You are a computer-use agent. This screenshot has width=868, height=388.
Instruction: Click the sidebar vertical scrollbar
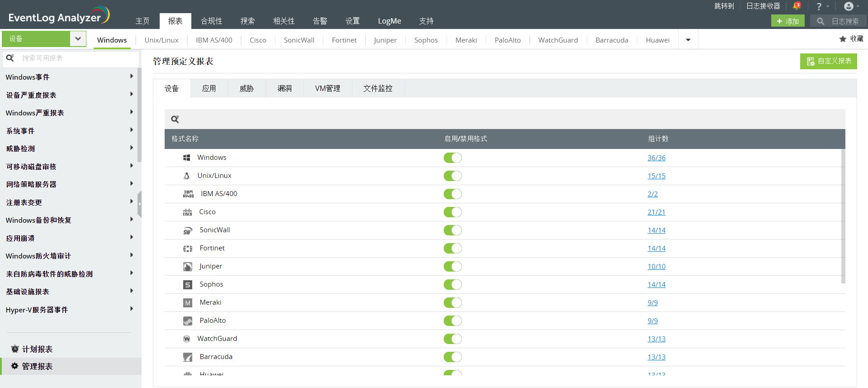tap(139, 115)
